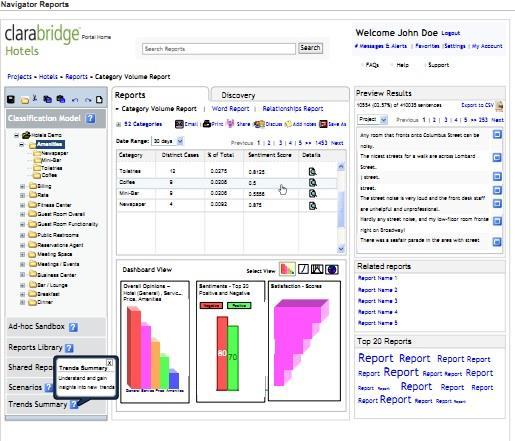The height and width of the screenshot is (441, 515).
Task: Expand the Public Restrooms tree folder
Action: pyautogui.click(x=22, y=235)
